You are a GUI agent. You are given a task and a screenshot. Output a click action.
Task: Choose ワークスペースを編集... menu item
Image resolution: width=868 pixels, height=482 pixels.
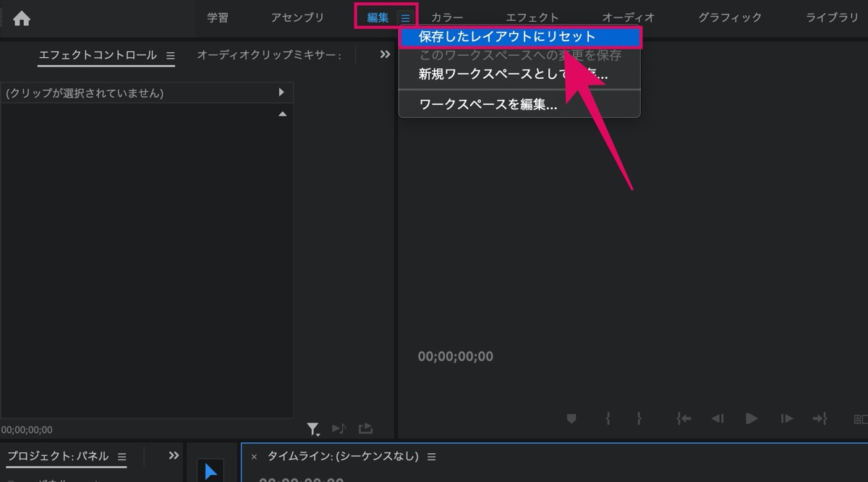pos(519,104)
